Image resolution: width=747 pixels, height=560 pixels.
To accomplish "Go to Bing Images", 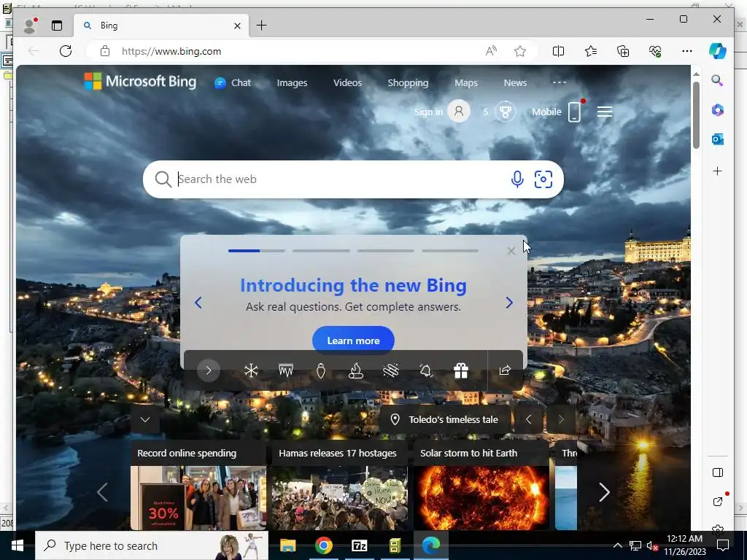I will [x=292, y=83].
